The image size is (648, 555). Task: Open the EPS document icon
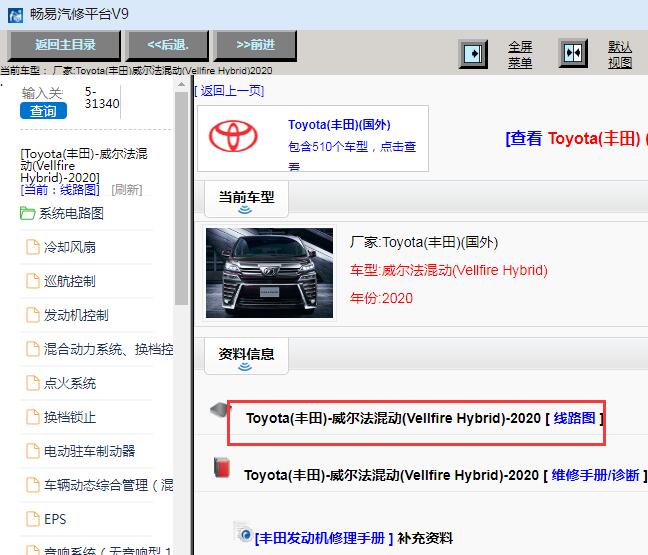[x=33, y=519]
